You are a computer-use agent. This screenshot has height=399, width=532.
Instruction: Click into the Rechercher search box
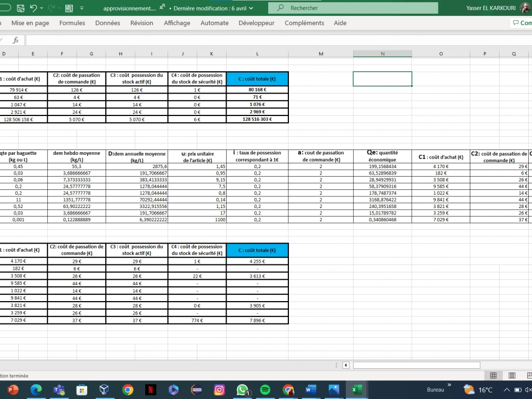click(353, 8)
